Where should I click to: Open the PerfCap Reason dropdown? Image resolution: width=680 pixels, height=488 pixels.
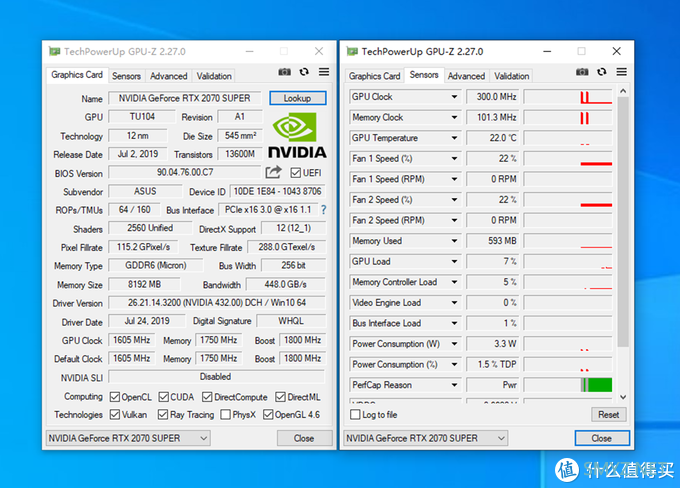[454, 385]
